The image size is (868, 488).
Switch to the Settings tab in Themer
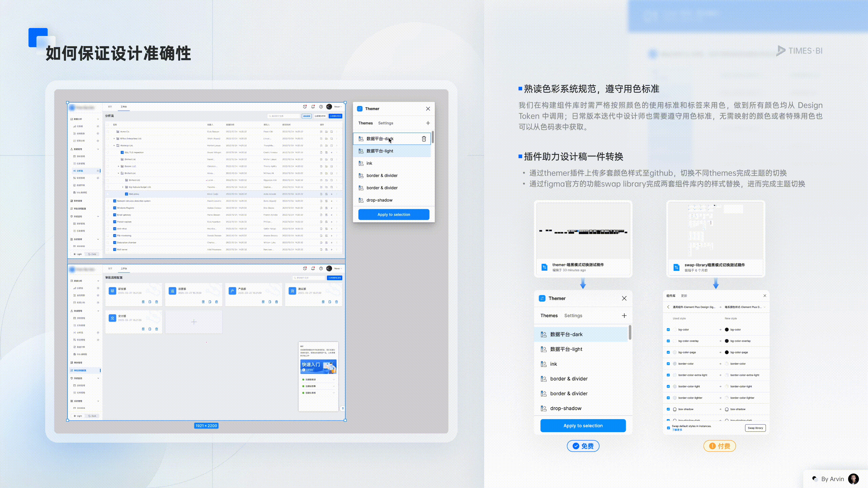386,123
